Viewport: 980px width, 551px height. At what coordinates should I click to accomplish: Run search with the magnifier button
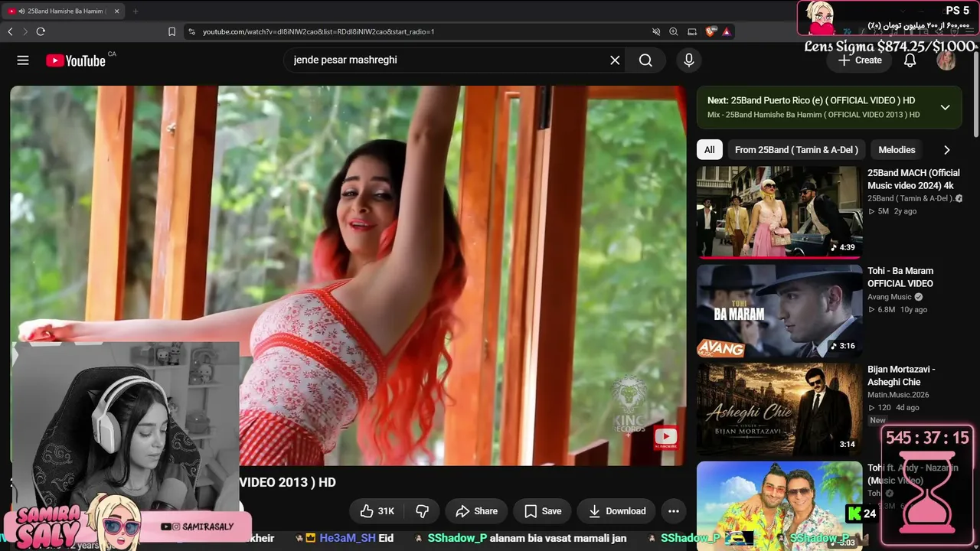(645, 60)
